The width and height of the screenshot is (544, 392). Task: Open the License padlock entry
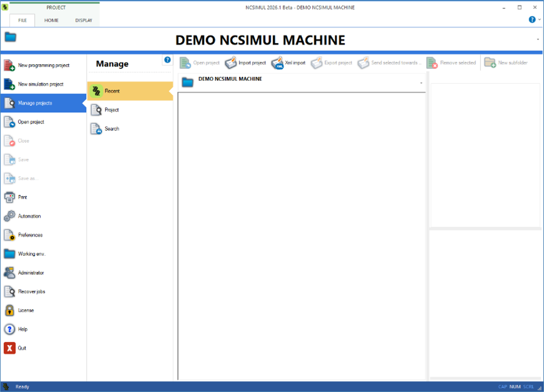tap(43, 310)
